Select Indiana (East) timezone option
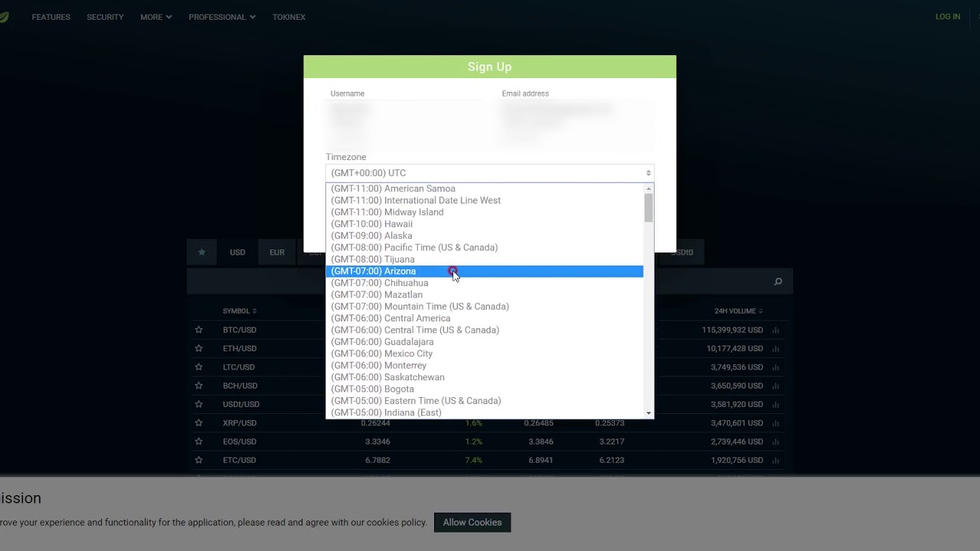980x551 pixels. click(485, 412)
